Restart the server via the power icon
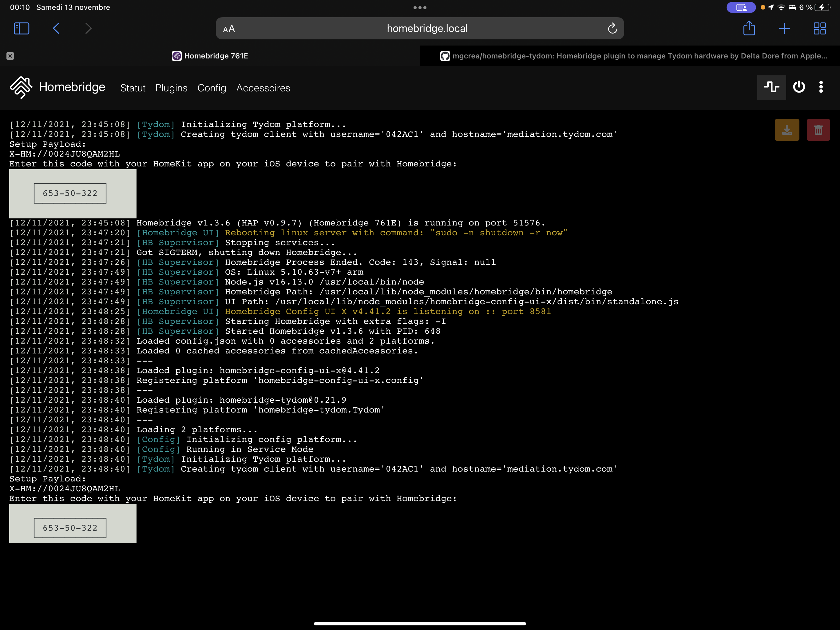 point(799,87)
